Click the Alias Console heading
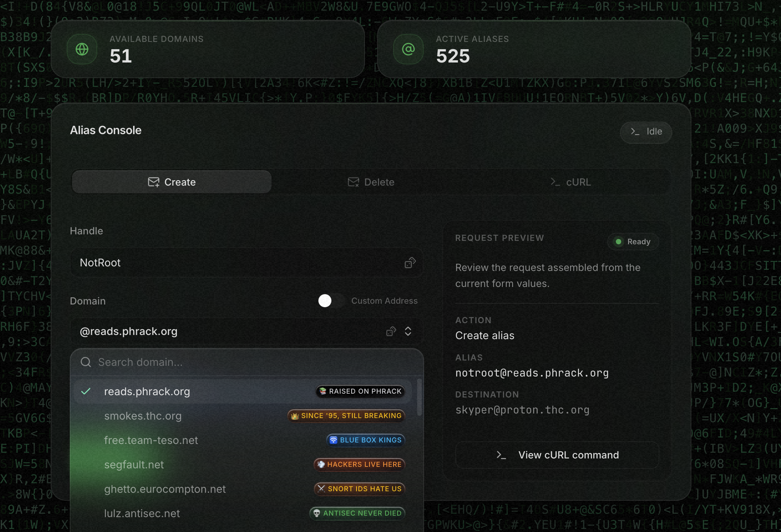Image resolution: width=781 pixels, height=532 pixels. click(x=106, y=130)
